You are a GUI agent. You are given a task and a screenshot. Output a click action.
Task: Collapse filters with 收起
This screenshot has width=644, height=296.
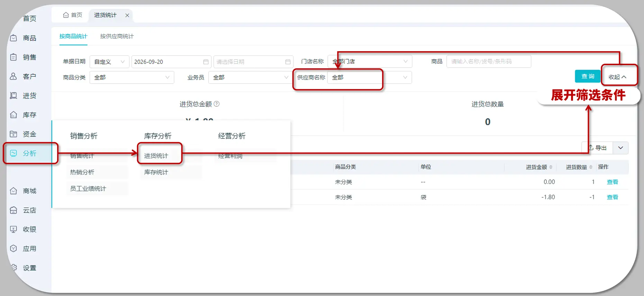tap(617, 77)
